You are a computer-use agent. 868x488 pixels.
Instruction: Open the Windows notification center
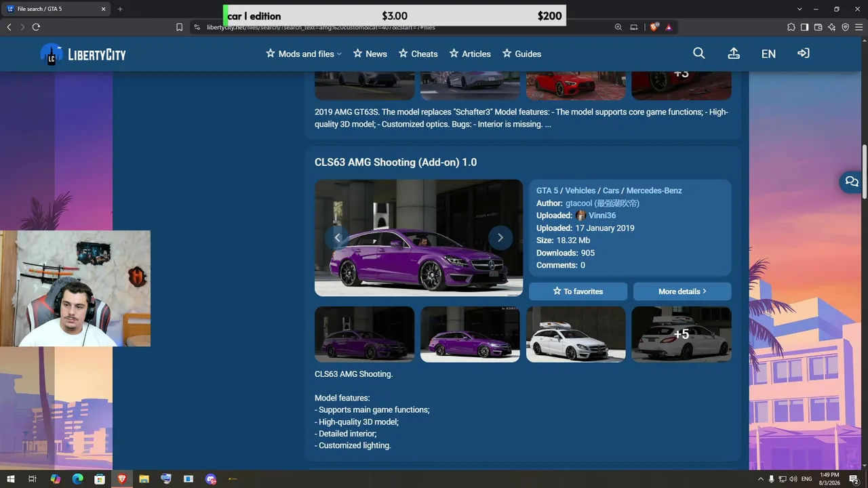point(854,479)
